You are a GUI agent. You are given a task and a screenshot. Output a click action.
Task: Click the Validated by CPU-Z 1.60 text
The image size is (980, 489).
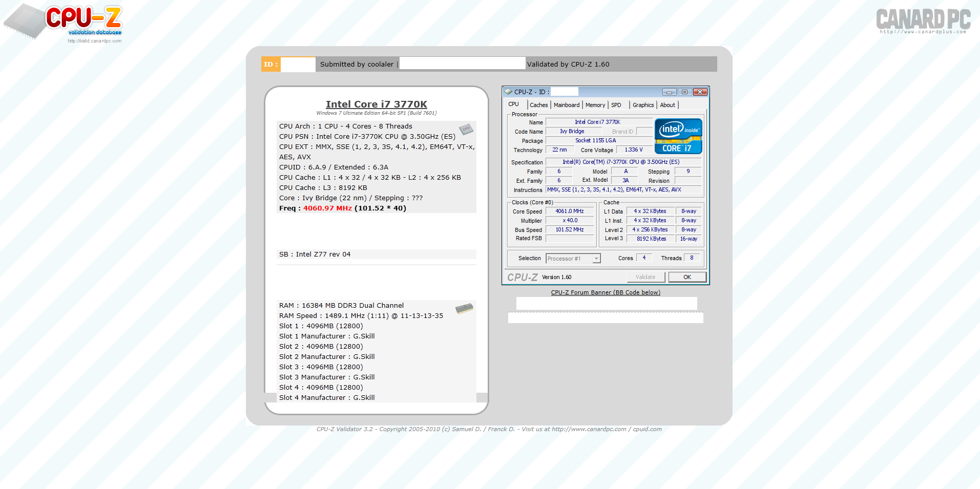pyautogui.click(x=568, y=65)
